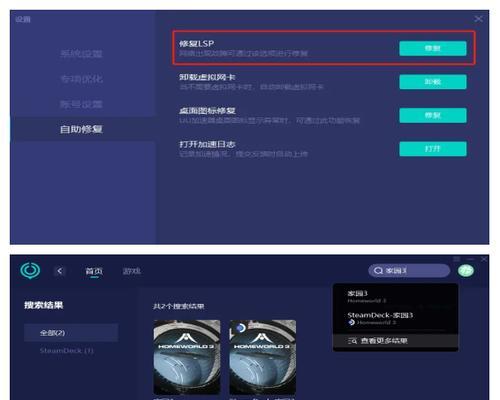Click the 修复 button for 桌面图标修复
The height and width of the screenshot is (400, 500).
point(433,115)
